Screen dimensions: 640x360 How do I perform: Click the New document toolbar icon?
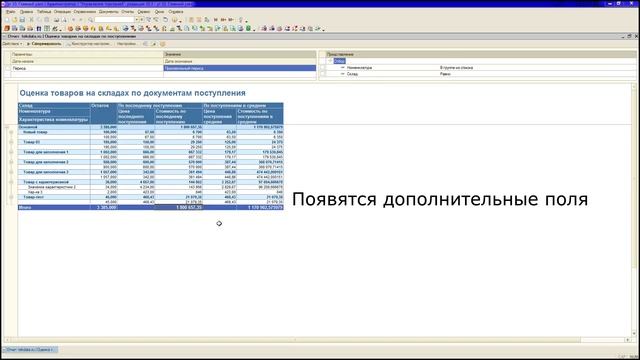7,20
